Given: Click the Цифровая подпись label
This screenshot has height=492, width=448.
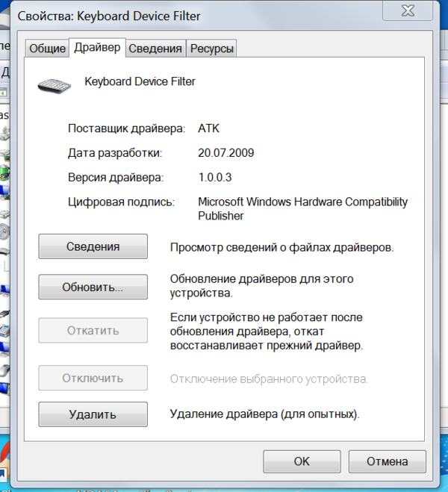Looking at the screenshot, I should (121, 202).
